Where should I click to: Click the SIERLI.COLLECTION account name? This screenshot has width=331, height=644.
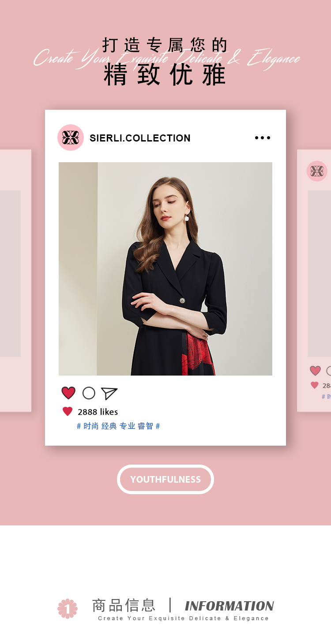[x=140, y=138]
